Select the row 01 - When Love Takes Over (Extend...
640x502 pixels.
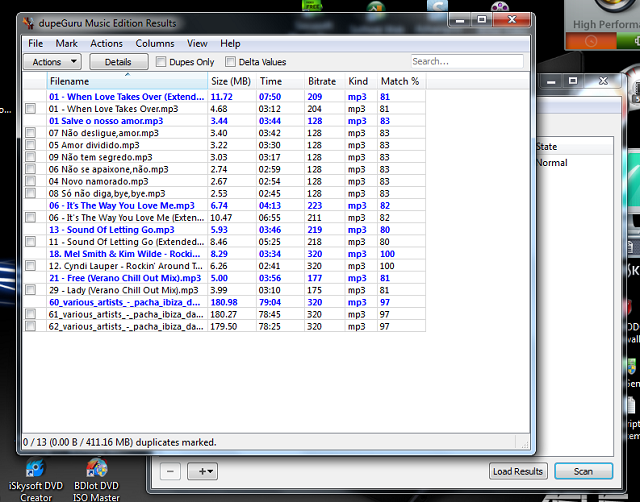point(224,97)
